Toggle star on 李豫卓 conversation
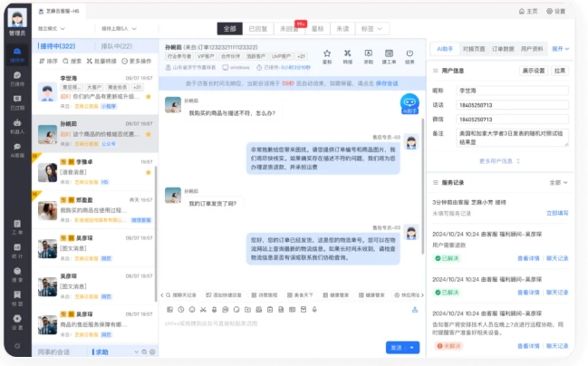Viewport: 588px width, 366px height. click(x=149, y=172)
